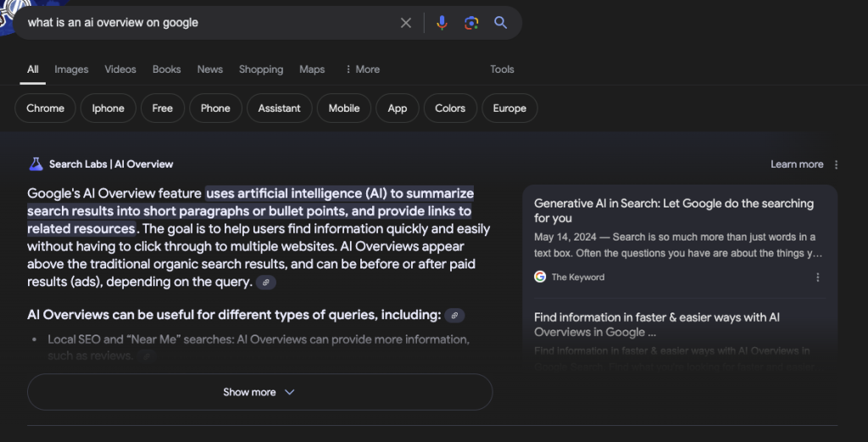Open Google Lens image search icon
This screenshot has width=868, height=442.
click(471, 23)
